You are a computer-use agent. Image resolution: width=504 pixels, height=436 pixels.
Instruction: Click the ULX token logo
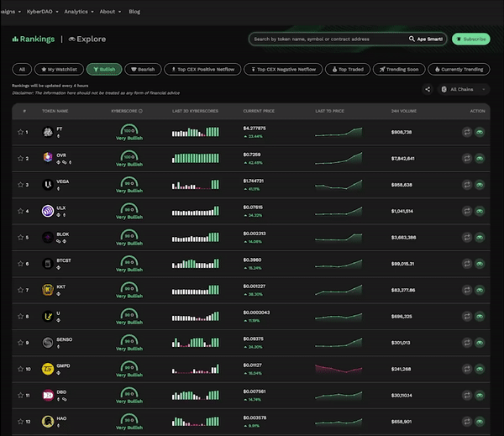tap(48, 211)
